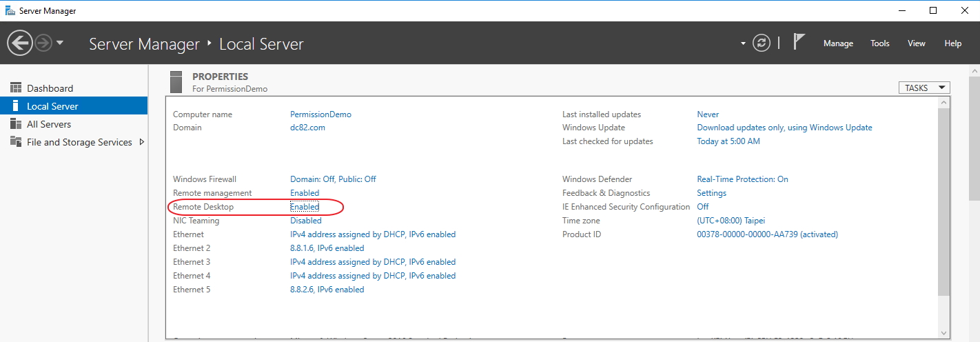Click the All Servers icon
This screenshot has width=980, height=342.
tap(15, 124)
